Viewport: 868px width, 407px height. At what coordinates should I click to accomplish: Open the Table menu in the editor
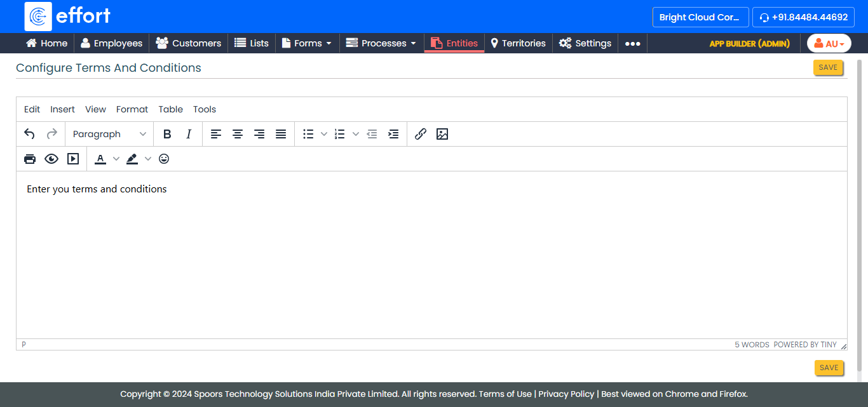coord(170,109)
